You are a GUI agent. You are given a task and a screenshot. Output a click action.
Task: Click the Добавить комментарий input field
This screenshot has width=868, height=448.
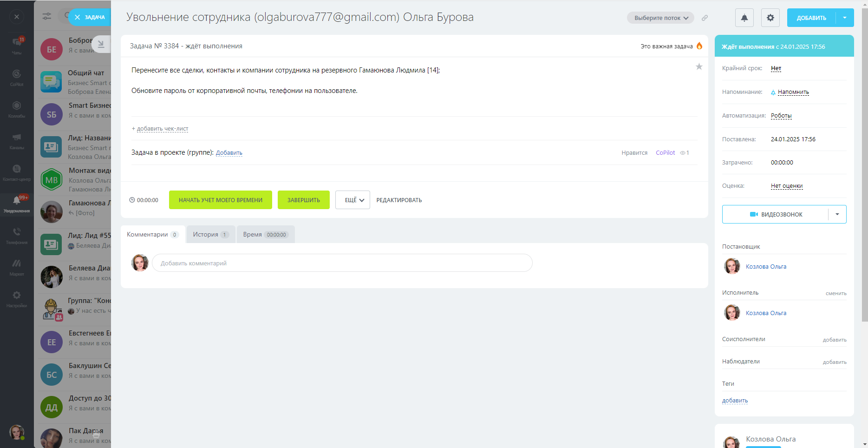point(342,263)
